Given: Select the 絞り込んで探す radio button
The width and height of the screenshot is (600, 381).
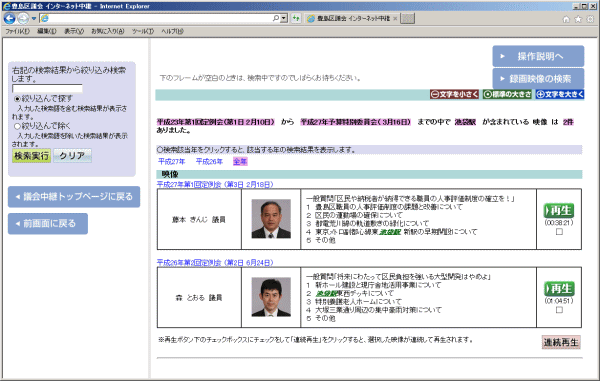Looking at the screenshot, I should tap(17, 99).
